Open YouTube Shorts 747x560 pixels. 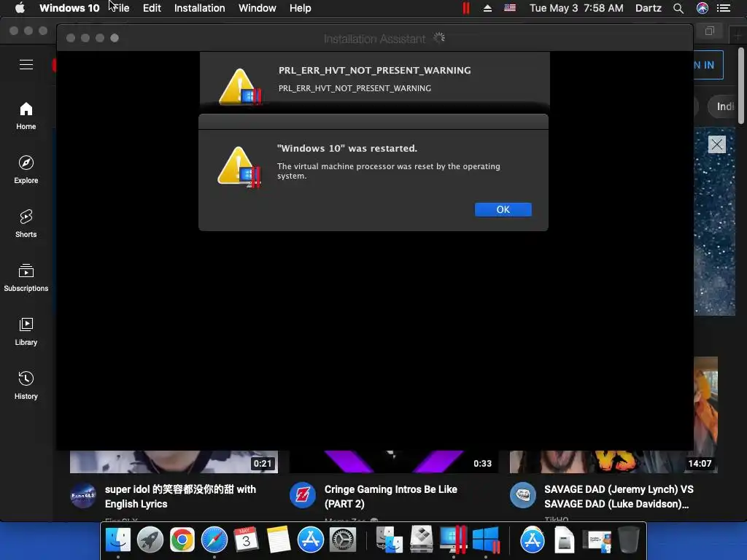click(26, 224)
